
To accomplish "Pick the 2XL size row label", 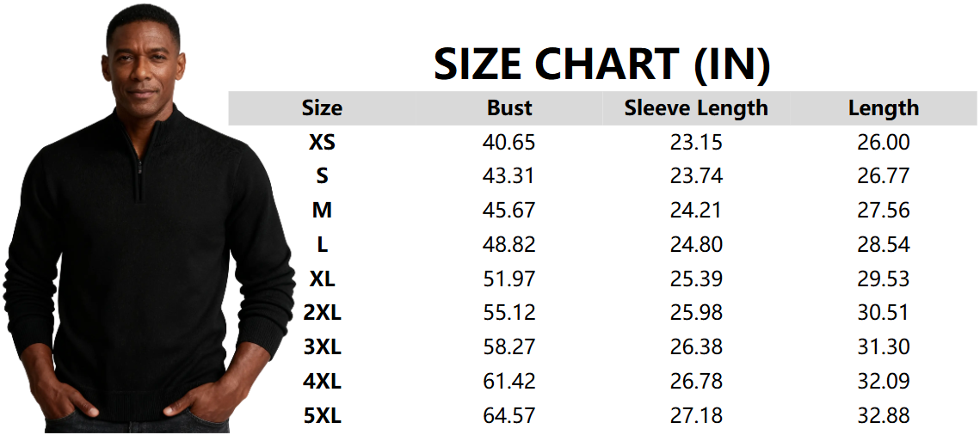I will click(x=322, y=313).
